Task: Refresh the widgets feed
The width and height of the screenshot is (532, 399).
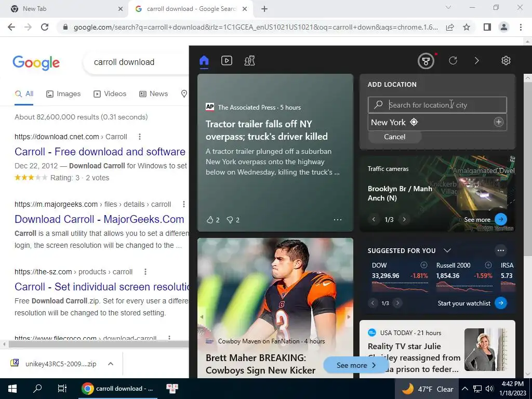Action: click(453, 61)
